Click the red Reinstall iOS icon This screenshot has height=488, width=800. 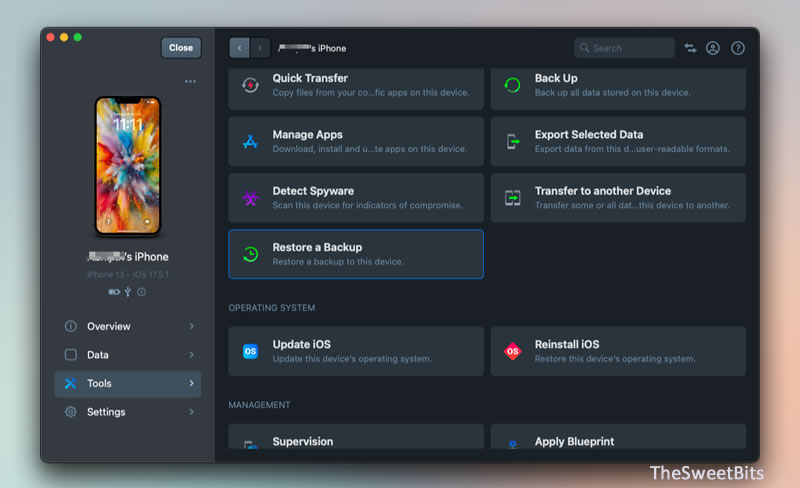512,351
